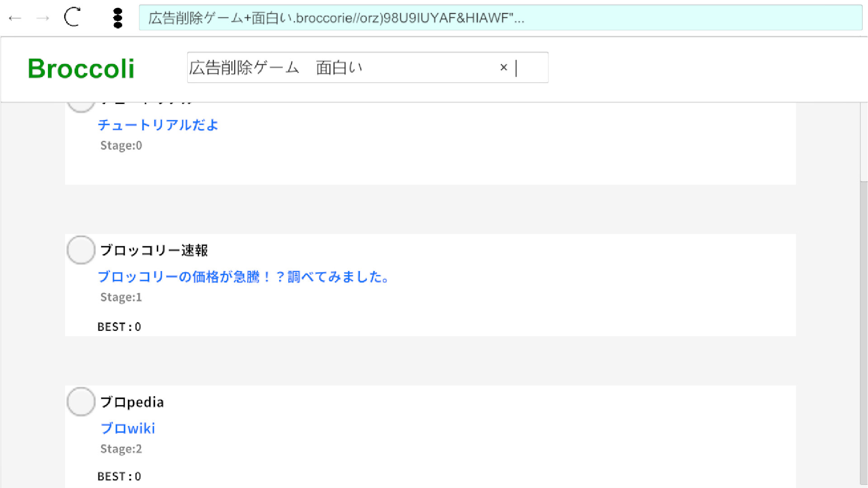
Task: Click the Stage:2 label
Action: tap(121, 449)
